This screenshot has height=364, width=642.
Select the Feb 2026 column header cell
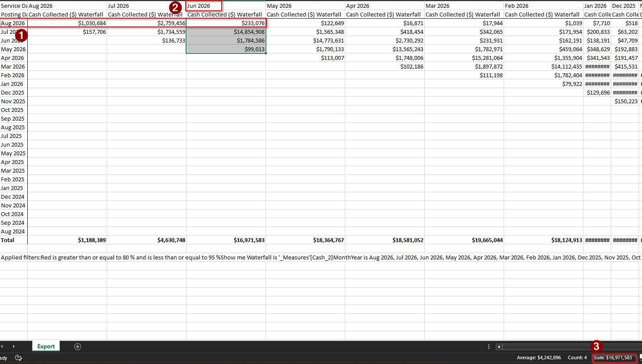(x=544, y=6)
